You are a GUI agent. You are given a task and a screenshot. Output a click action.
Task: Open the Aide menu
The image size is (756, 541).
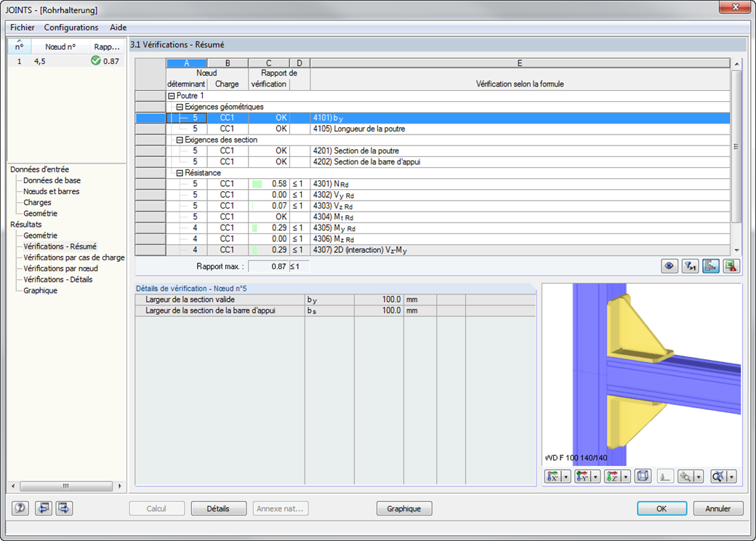pos(118,28)
